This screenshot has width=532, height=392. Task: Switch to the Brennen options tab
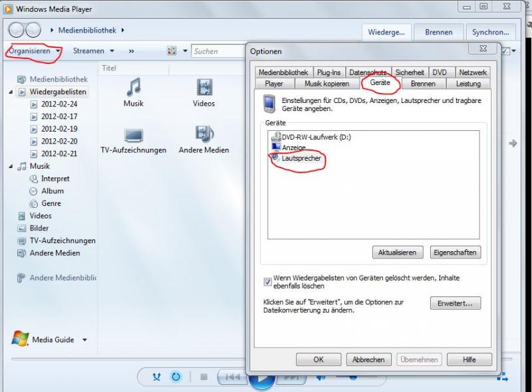tap(423, 84)
